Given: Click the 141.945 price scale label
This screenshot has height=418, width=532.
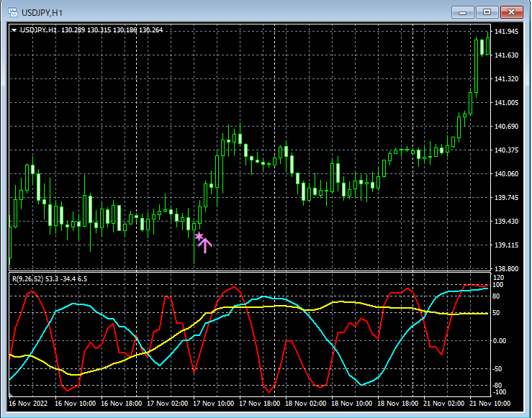Looking at the screenshot, I should tap(507, 32).
